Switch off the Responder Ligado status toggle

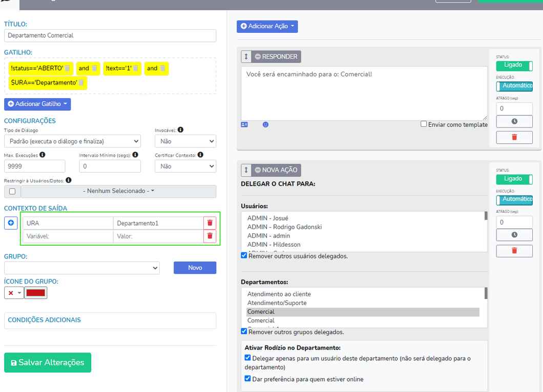click(514, 66)
